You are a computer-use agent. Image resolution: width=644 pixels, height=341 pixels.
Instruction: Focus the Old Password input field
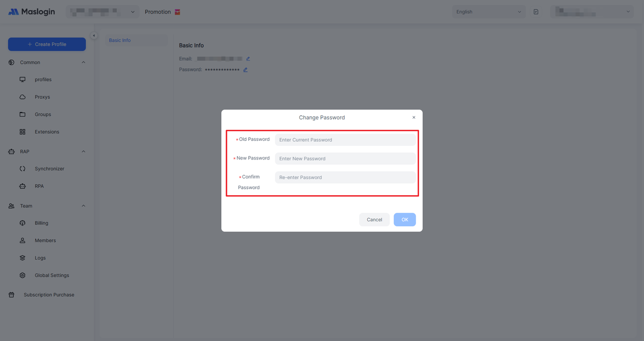(345, 140)
